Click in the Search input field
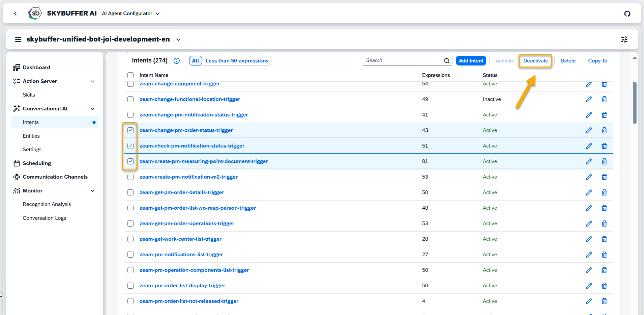Image resolution: width=644 pixels, height=315 pixels. click(403, 61)
